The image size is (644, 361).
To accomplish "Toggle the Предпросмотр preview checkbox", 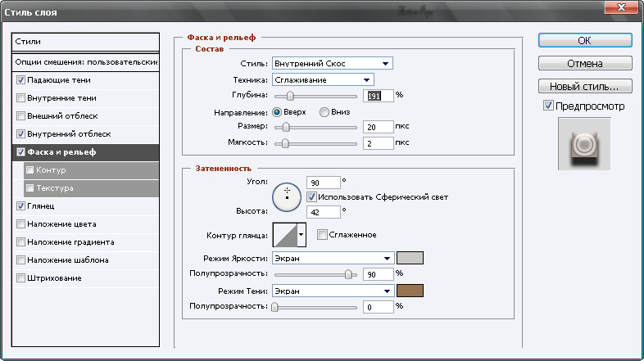I will [x=548, y=106].
